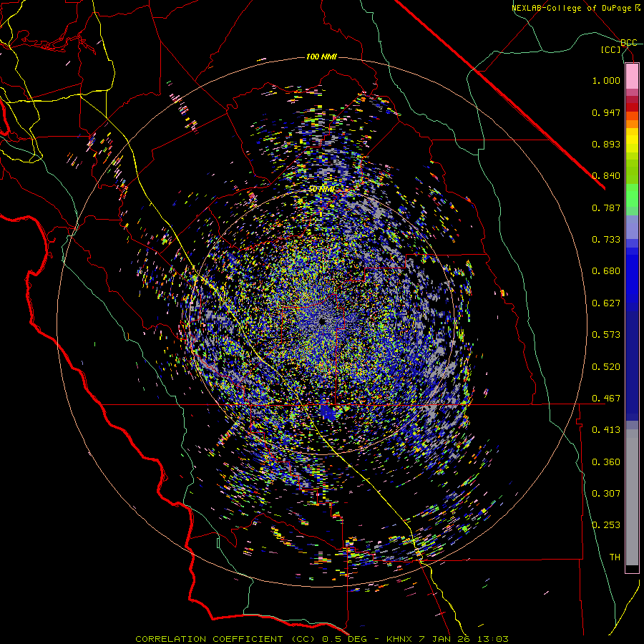The height and width of the screenshot is (644, 644).
Task: Click the [CC] legend heading
Action: [611, 49]
